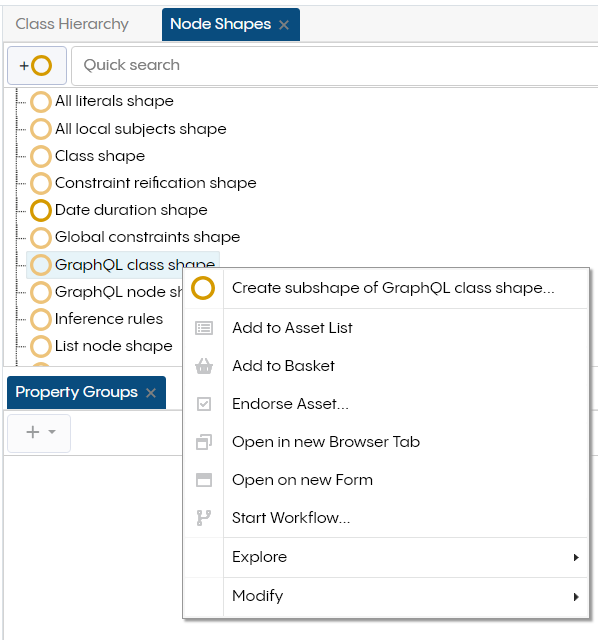Screen dimensions: 598x640
Task: Select List node shape in the tree
Action: [113, 346]
